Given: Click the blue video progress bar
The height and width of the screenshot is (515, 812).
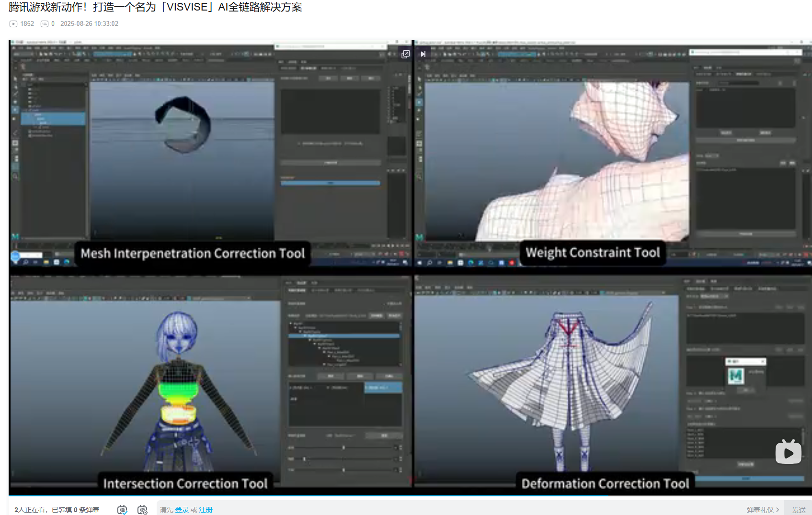Looking at the screenshot, I should click(x=307, y=496).
